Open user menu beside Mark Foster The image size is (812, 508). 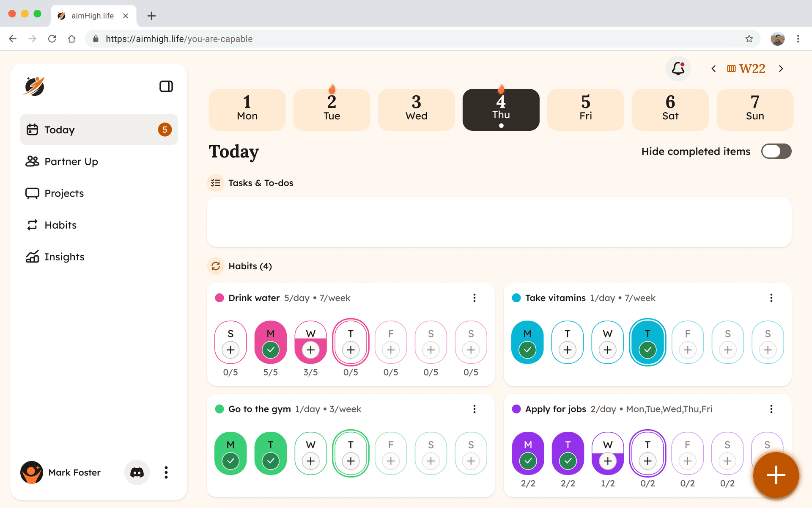point(166,472)
